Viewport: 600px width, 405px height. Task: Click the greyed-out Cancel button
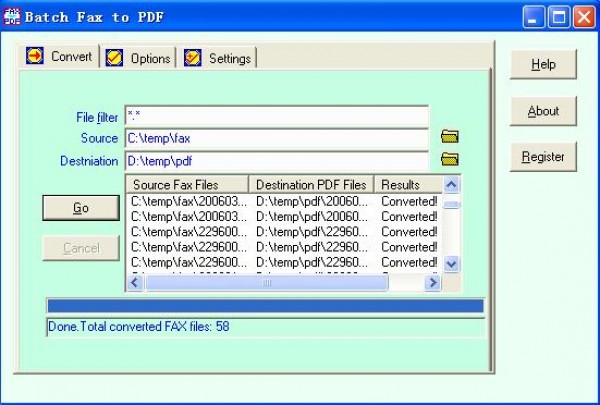pos(81,248)
